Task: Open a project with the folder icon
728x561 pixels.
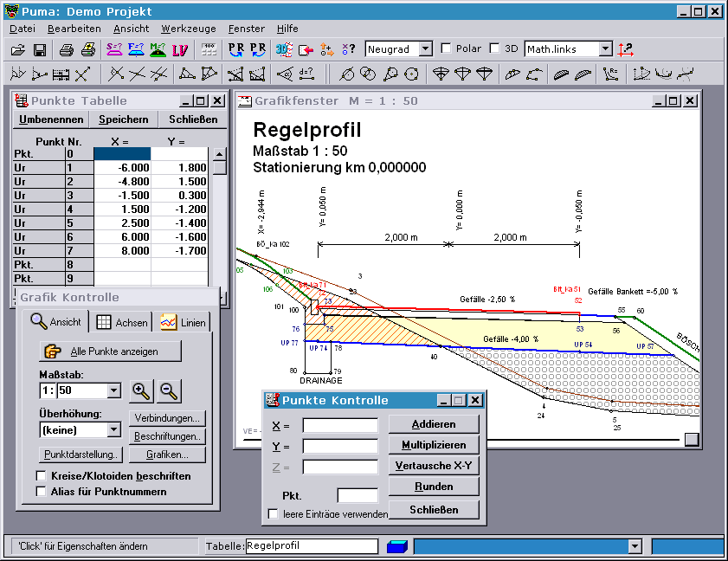Action: point(18,49)
